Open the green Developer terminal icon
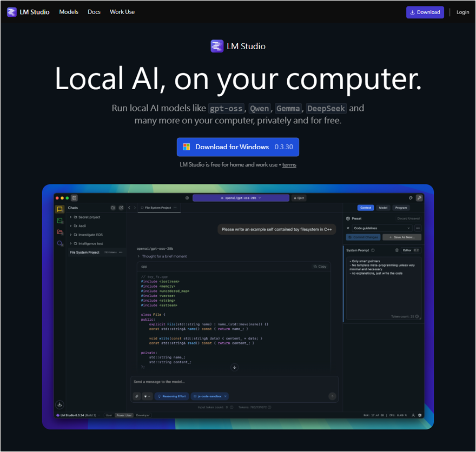This screenshot has height=452, width=476. tap(59, 221)
